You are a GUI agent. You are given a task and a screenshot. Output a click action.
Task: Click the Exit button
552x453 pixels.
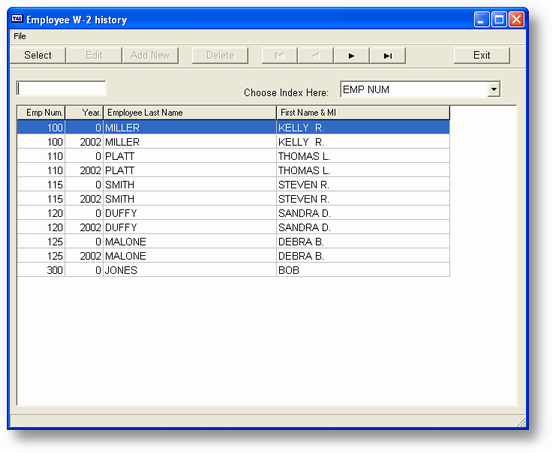(482, 56)
